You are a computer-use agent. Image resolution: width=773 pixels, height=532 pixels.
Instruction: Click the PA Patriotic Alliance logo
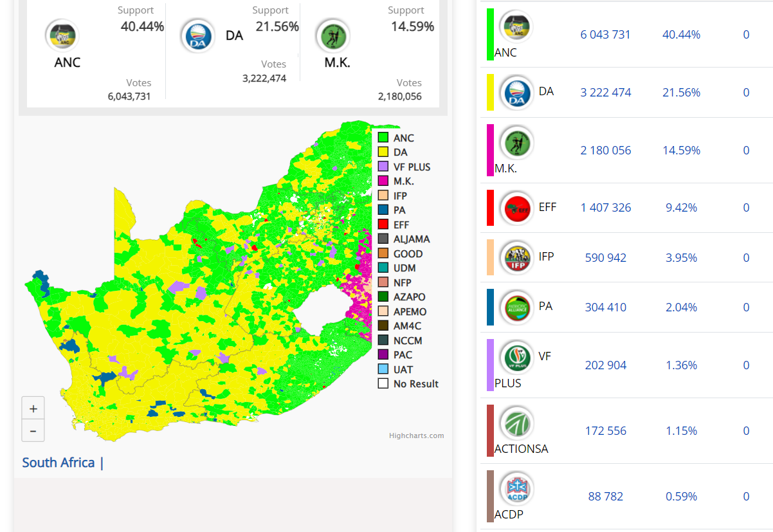pos(516,307)
